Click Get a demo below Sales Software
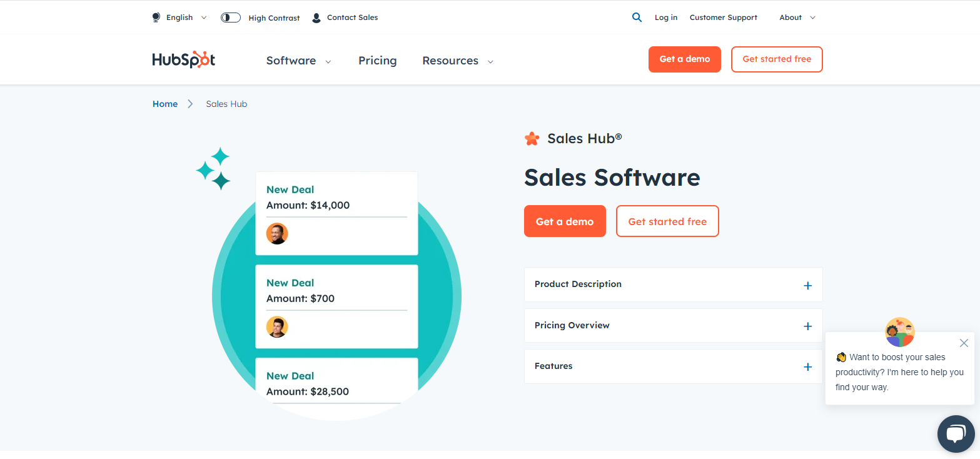Viewport: 980px width, 459px height. point(565,221)
